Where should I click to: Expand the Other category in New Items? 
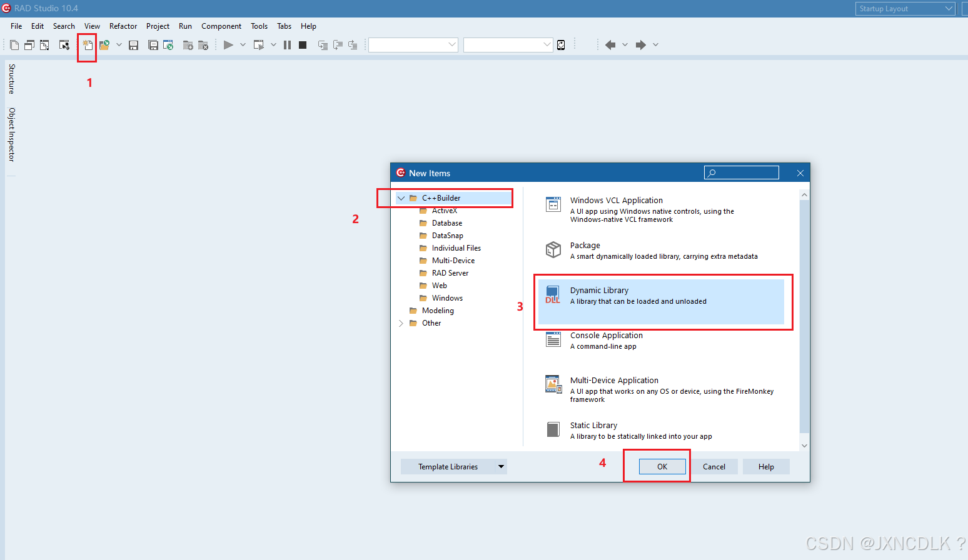tap(401, 322)
